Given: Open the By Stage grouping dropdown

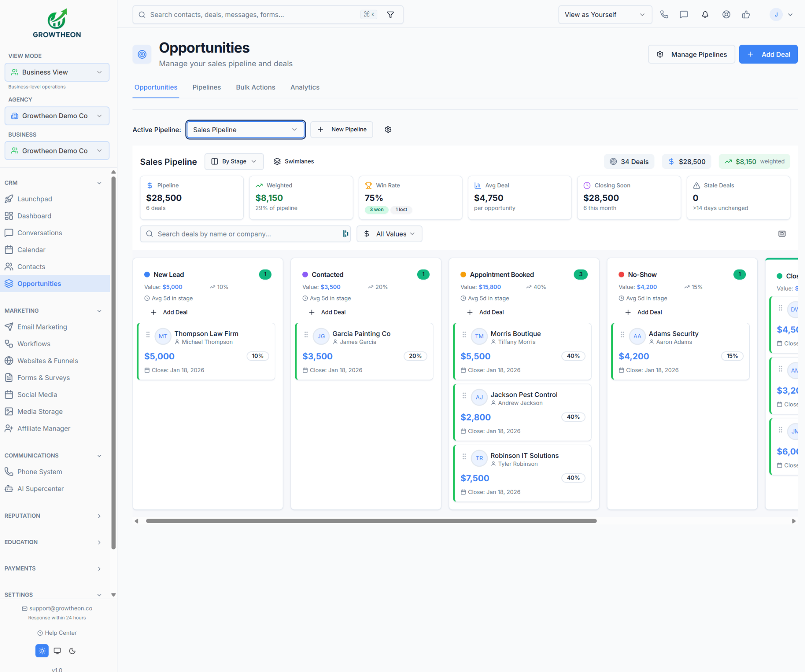Looking at the screenshot, I should (x=234, y=161).
